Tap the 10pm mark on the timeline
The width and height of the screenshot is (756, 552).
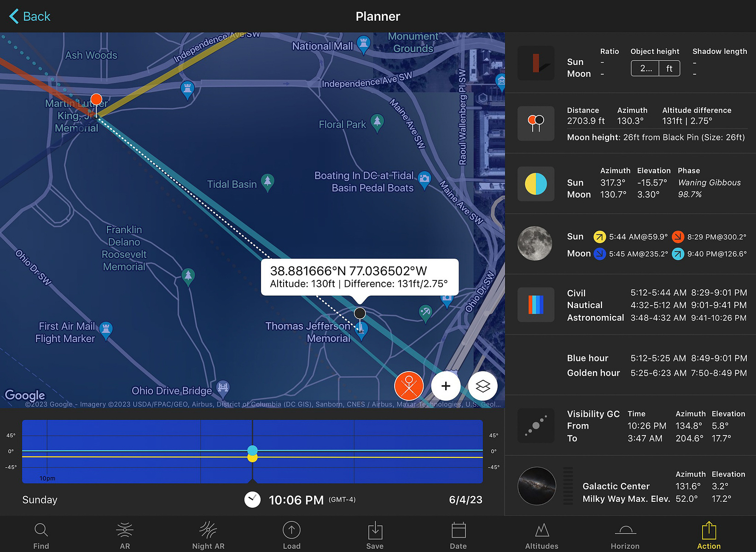(x=47, y=478)
